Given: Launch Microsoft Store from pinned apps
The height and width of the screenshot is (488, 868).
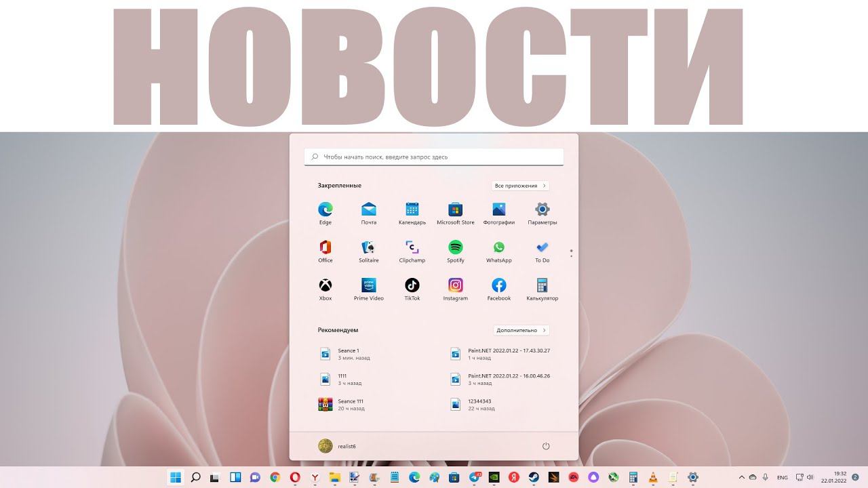Looking at the screenshot, I should (x=456, y=213).
